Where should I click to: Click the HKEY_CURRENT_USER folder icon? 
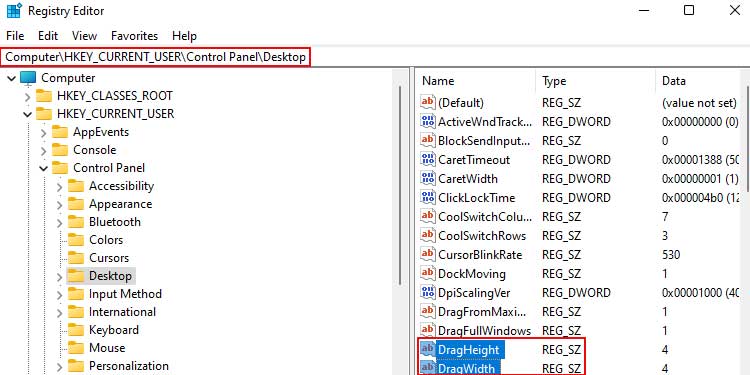pos(44,114)
